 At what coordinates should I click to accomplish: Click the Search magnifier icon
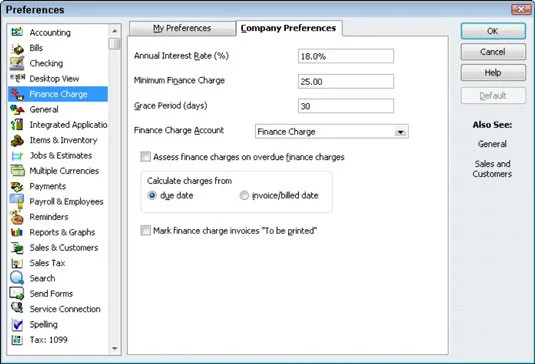click(17, 278)
